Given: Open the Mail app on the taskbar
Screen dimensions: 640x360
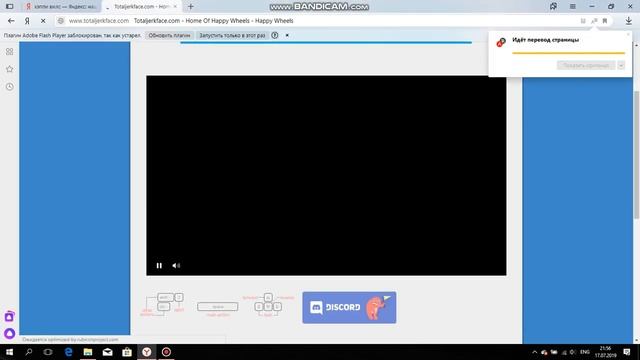Looking at the screenshot, I should (x=107, y=352).
